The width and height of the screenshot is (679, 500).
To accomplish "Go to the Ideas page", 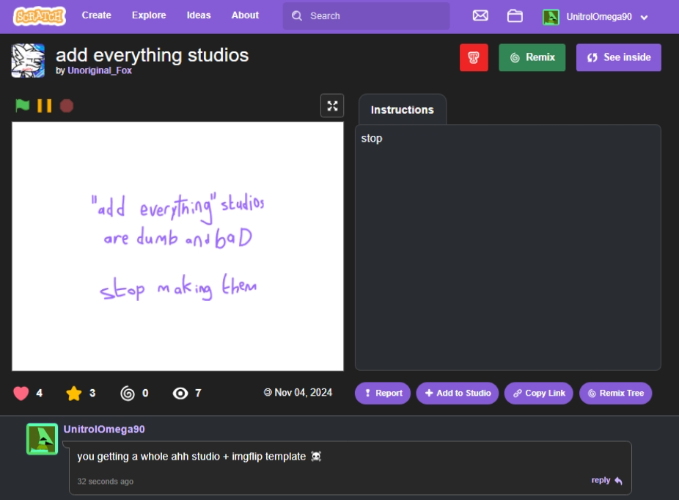I will (198, 16).
